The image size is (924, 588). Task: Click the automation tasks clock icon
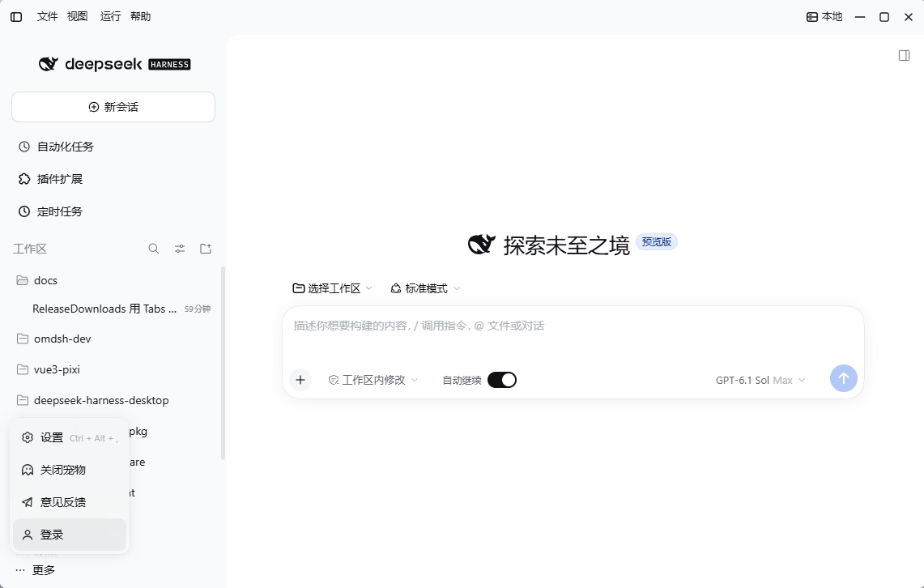pos(24,147)
